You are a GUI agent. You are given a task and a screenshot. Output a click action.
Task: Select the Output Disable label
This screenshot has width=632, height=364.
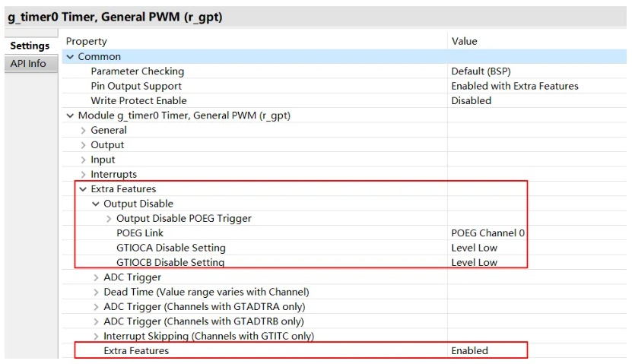[138, 204]
